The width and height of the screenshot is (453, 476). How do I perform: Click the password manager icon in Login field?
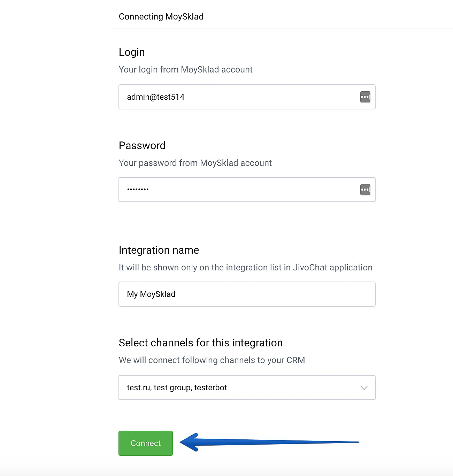coord(365,97)
